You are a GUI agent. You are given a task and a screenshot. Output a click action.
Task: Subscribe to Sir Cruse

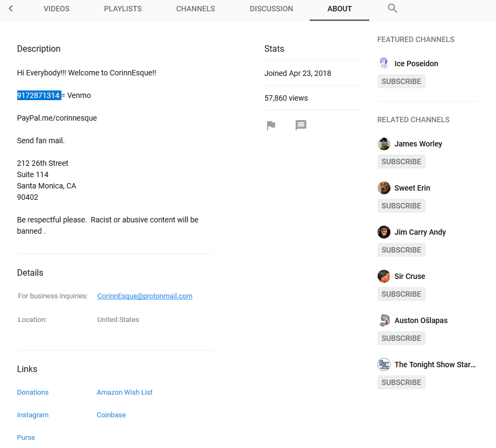pyautogui.click(x=401, y=294)
